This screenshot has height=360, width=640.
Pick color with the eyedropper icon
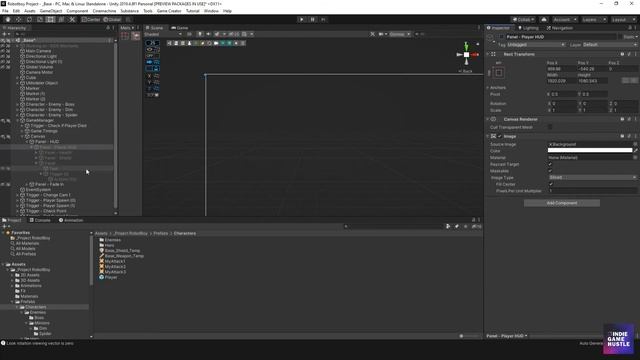coord(635,151)
